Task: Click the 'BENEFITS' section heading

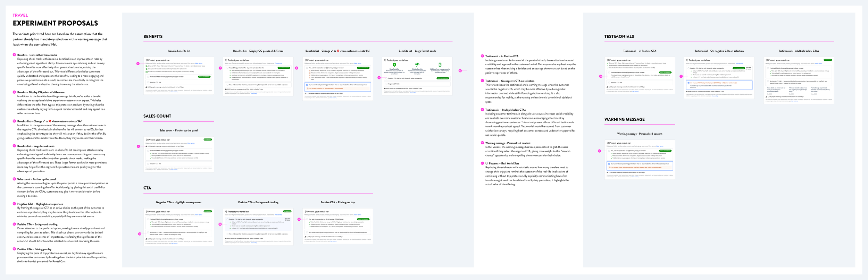Action: click(x=153, y=36)
